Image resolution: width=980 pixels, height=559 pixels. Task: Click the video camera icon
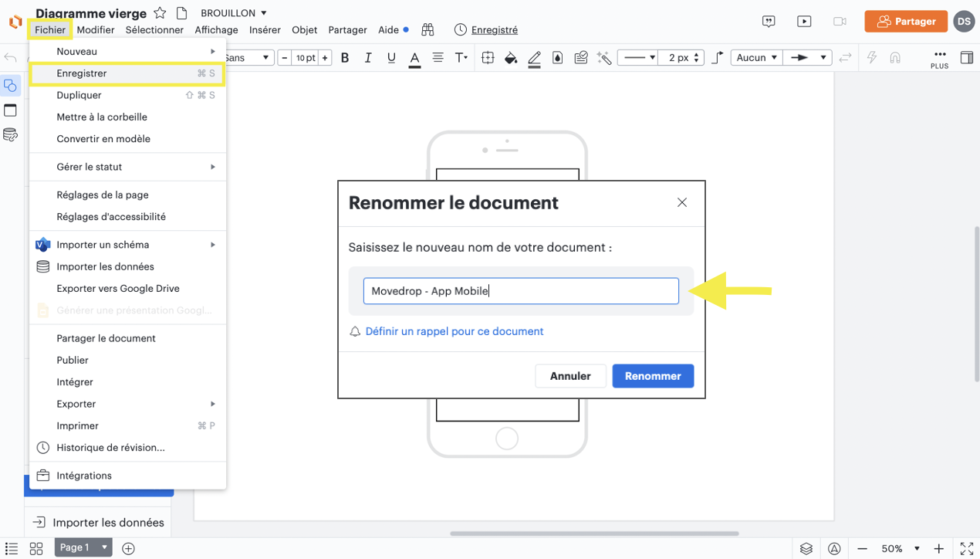(840, 22)
